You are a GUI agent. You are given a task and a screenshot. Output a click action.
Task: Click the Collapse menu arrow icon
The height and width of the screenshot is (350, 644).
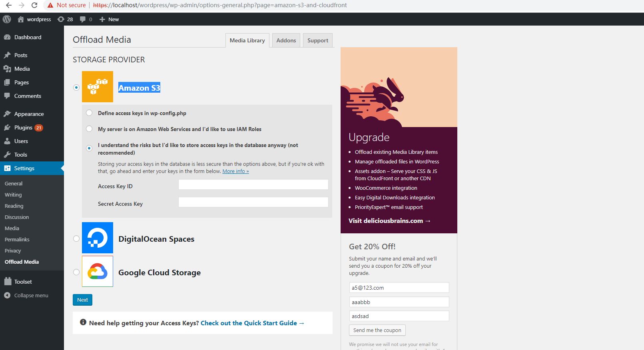[x=7, y=295]
